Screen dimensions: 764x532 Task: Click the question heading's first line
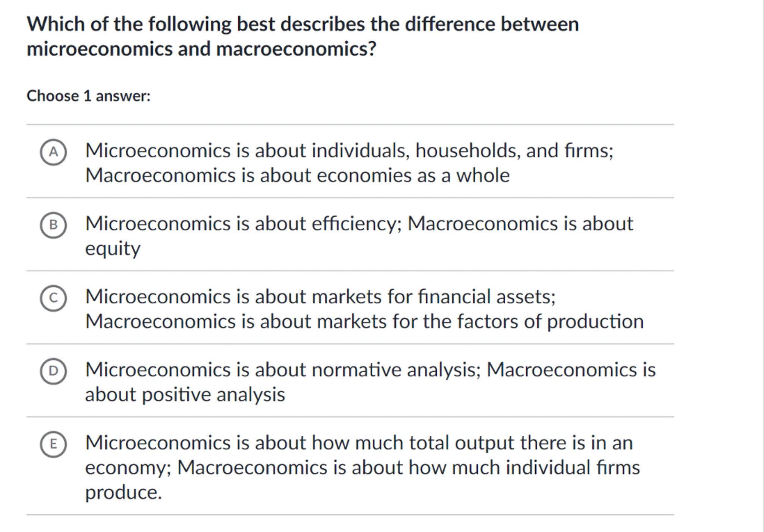point(303,24)
